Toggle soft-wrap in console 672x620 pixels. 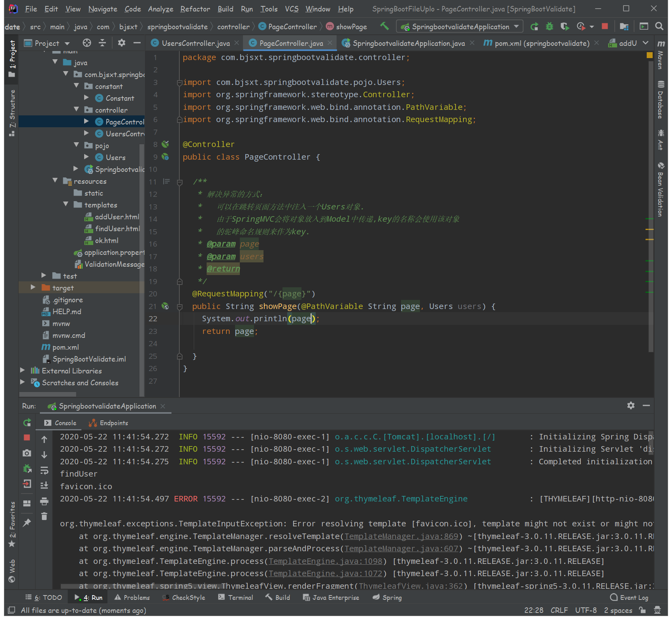44,470
